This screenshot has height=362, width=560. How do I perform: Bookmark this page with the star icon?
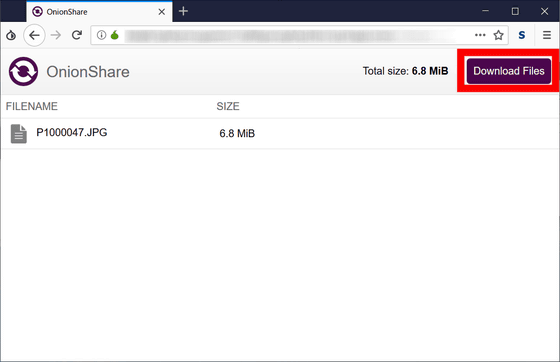point(498,35)
